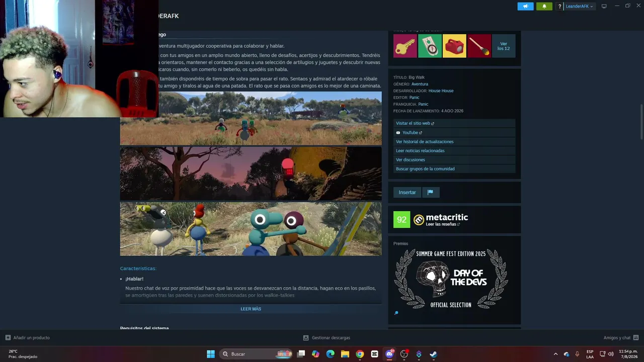The height and width of the screenshot is (362, 644).
Task: Open the Steam help question mark
Action: pos(559,7)
